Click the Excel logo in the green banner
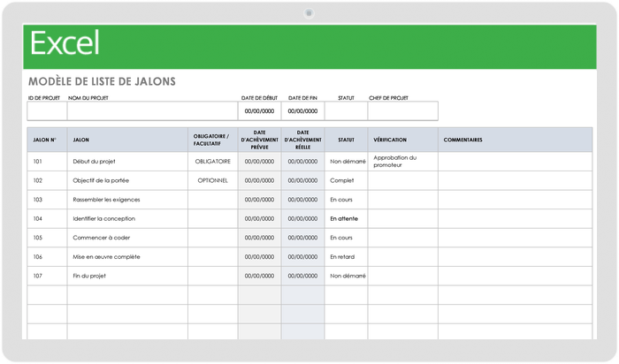This screenshot has width=619, height=364. point(65,43)
